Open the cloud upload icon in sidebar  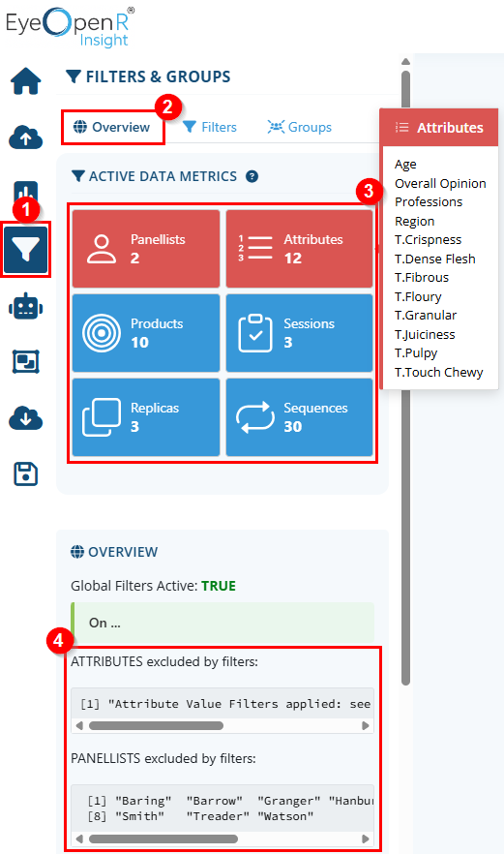coord(25,137)
